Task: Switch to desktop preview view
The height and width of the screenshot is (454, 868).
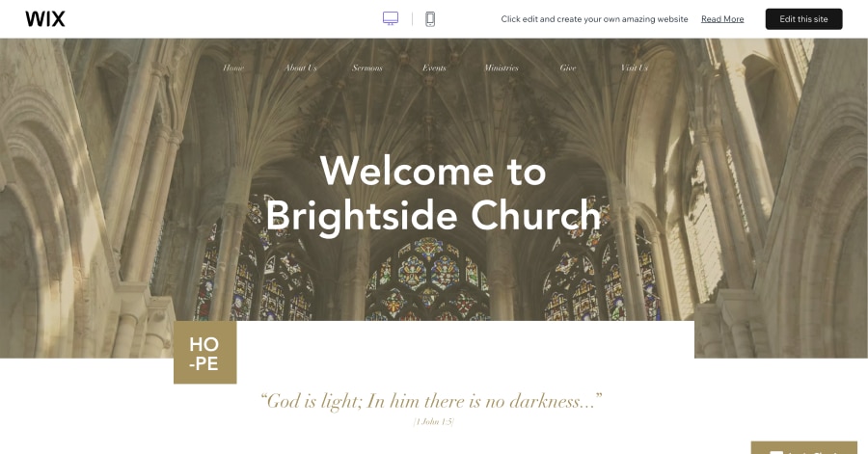Action: [391, 19]
